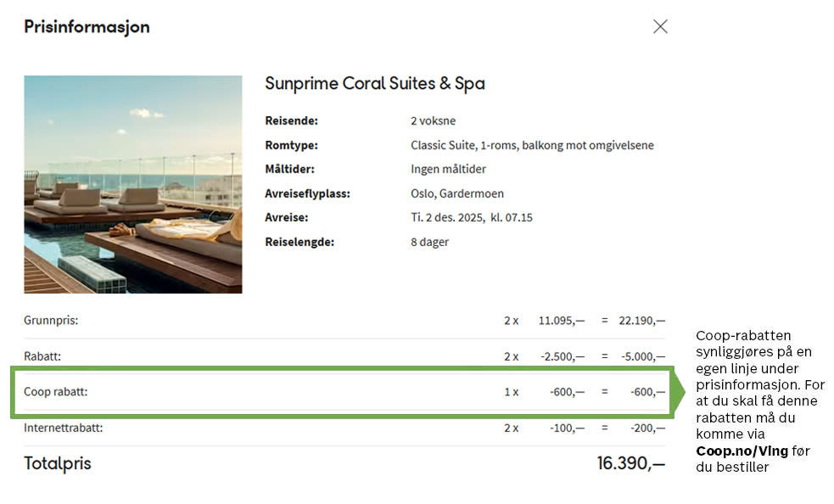
Task: Click the Coop rabatt amount -600,— total
Action: pos(647,392)
